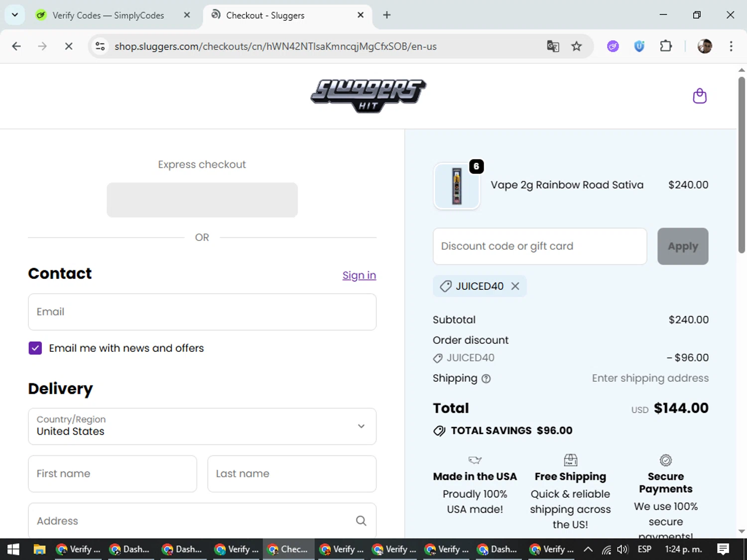Open the Windows Start menu
The height and width of the screenshot is (560, 747).
tap(13, 550)
